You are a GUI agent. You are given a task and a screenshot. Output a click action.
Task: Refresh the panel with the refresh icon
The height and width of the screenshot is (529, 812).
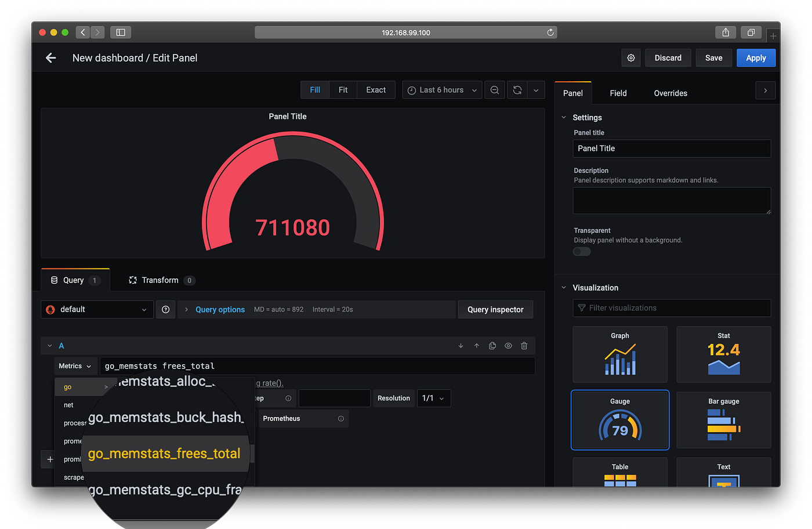516,89
